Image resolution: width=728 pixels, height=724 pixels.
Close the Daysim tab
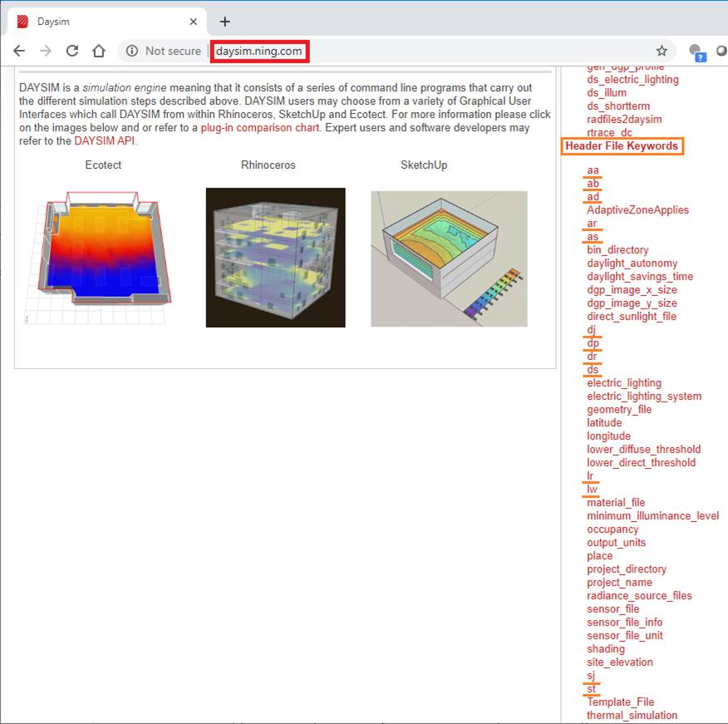193,22
